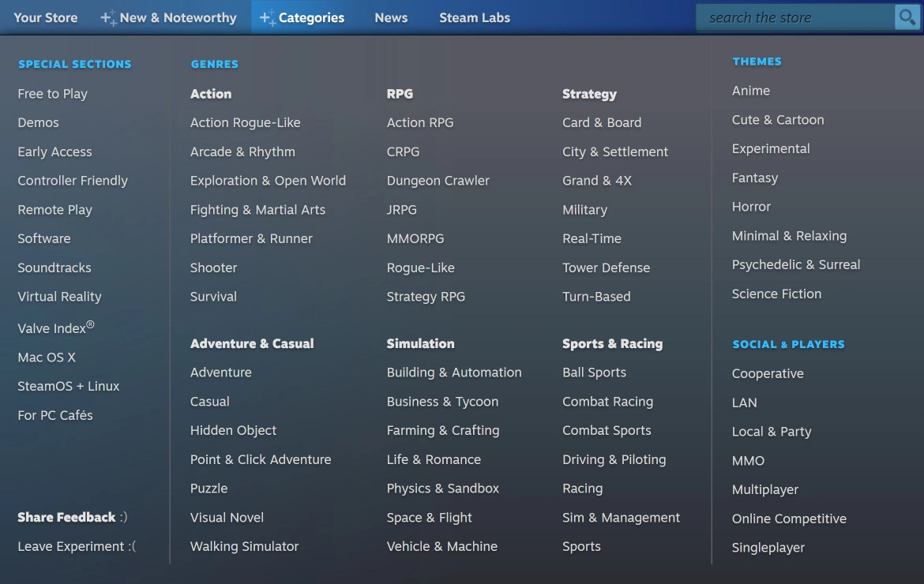
Task: Choose the Dungeon Crawler category
Action: tap(438, 181)
